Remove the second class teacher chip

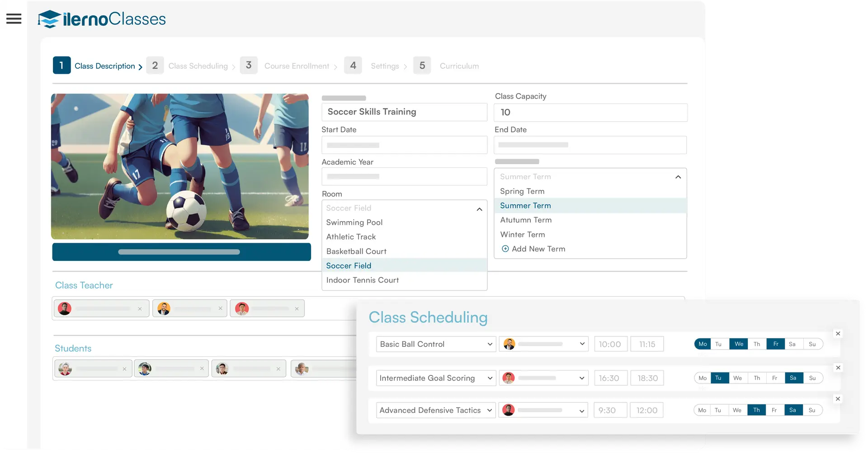(220, 308)
